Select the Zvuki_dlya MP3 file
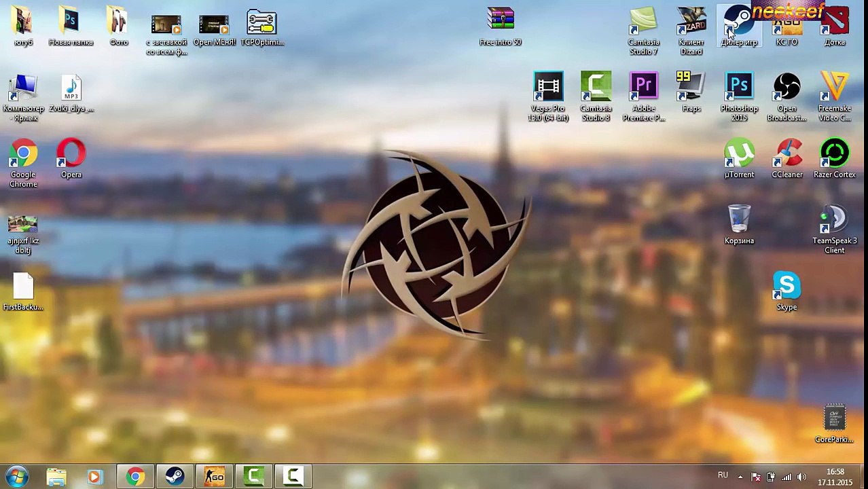This screenshot has width=868, height=489. (71, 94)
